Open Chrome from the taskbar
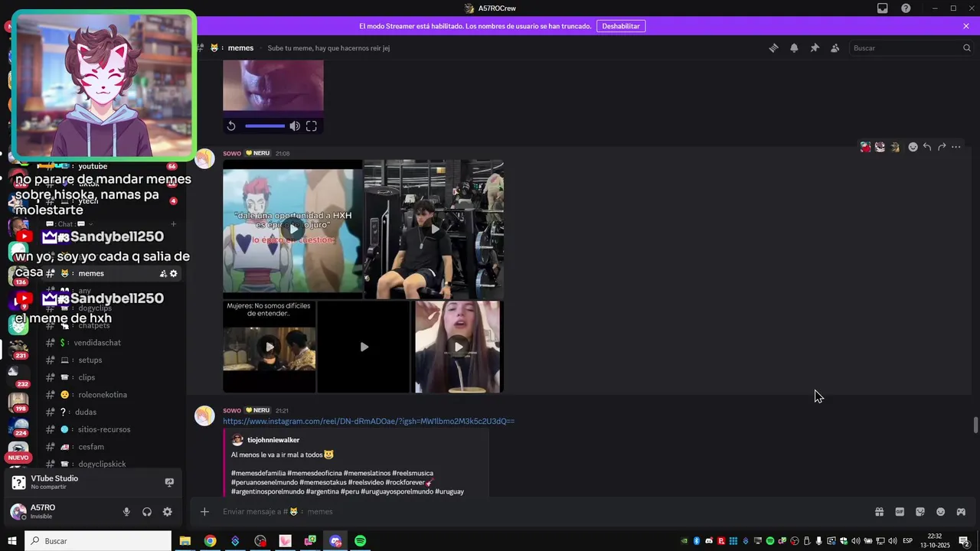980x551 pixels. click(210, 541)
